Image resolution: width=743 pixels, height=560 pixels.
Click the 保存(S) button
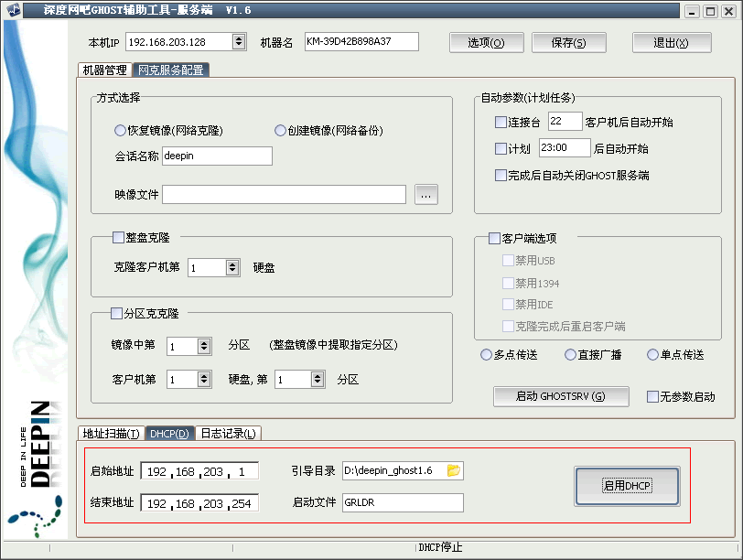[568, 43]
